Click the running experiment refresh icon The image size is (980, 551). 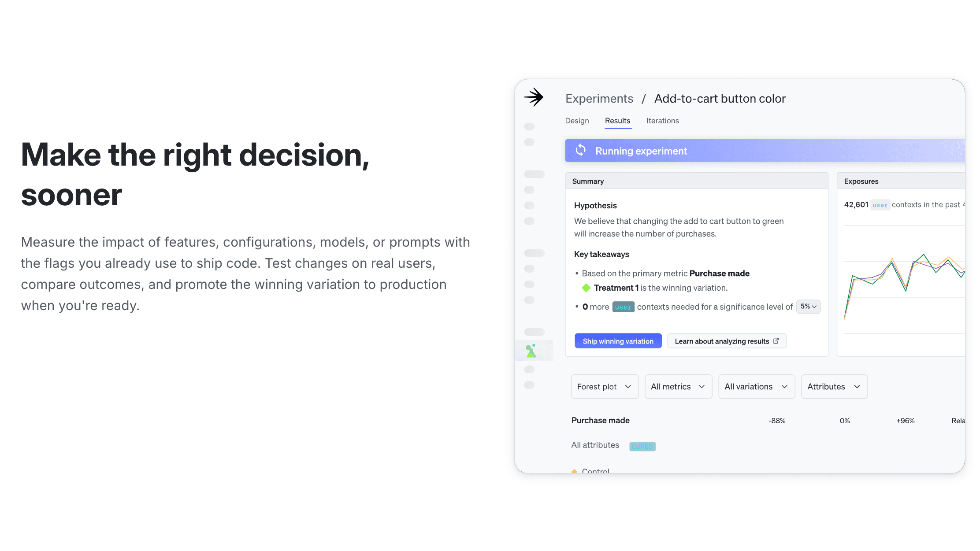coord(581,151)
